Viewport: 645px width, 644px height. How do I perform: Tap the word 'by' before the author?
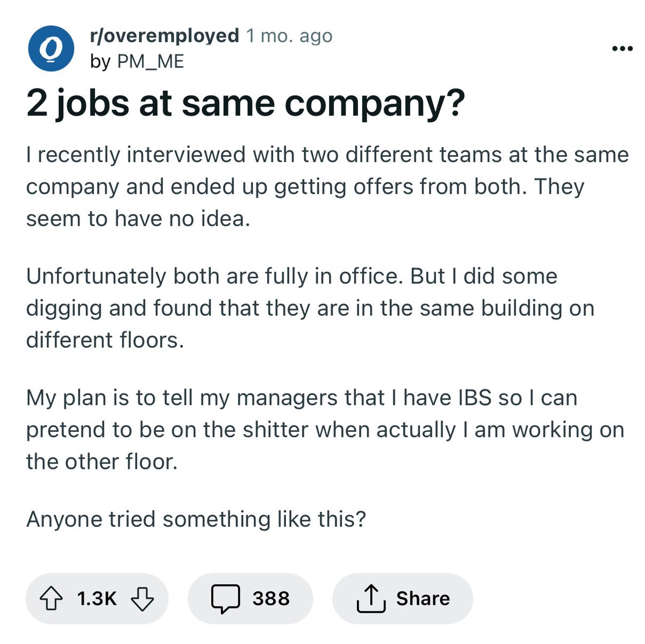tap(101, 62)
